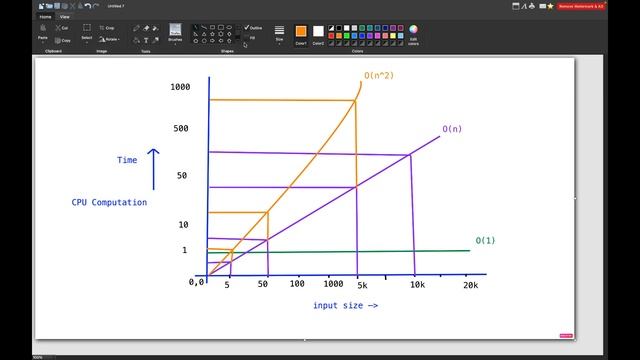The height and width of the screenshot is (360, 640).
Task: Click the '1000' y-axis value
Action: (x=180, y=87)
